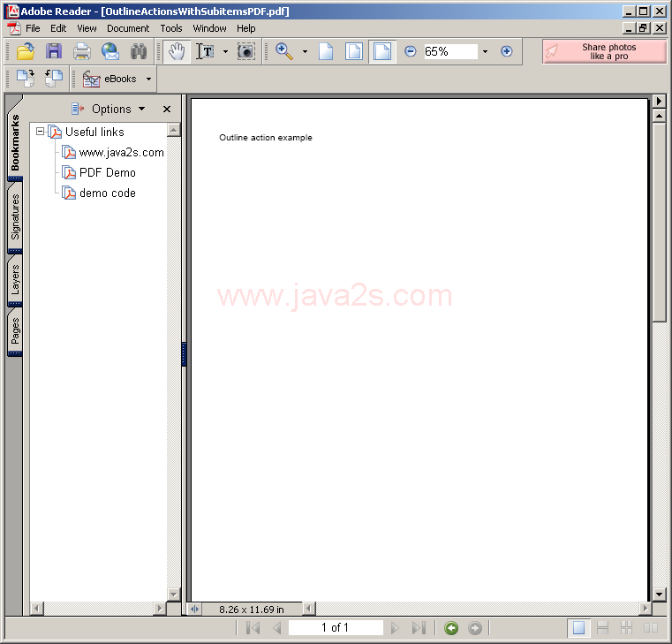Select Continuous Facing page layout
The image size is (672, 644).
626,628
